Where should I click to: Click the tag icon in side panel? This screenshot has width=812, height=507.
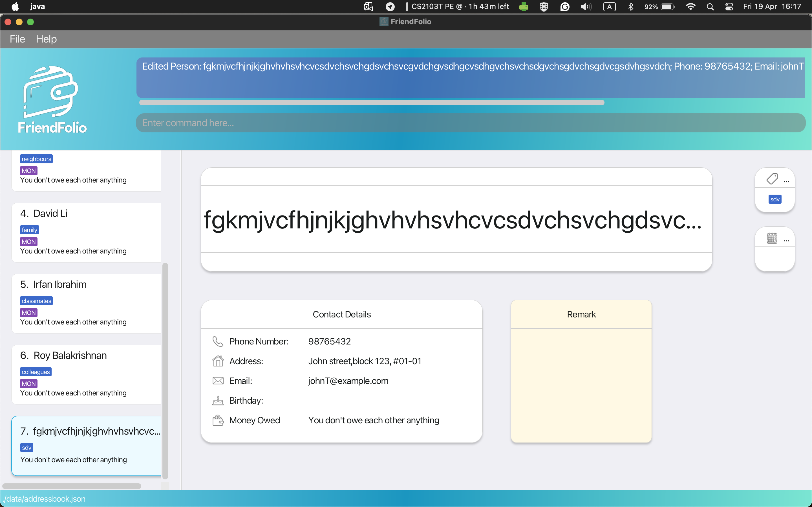pos(772,179)
